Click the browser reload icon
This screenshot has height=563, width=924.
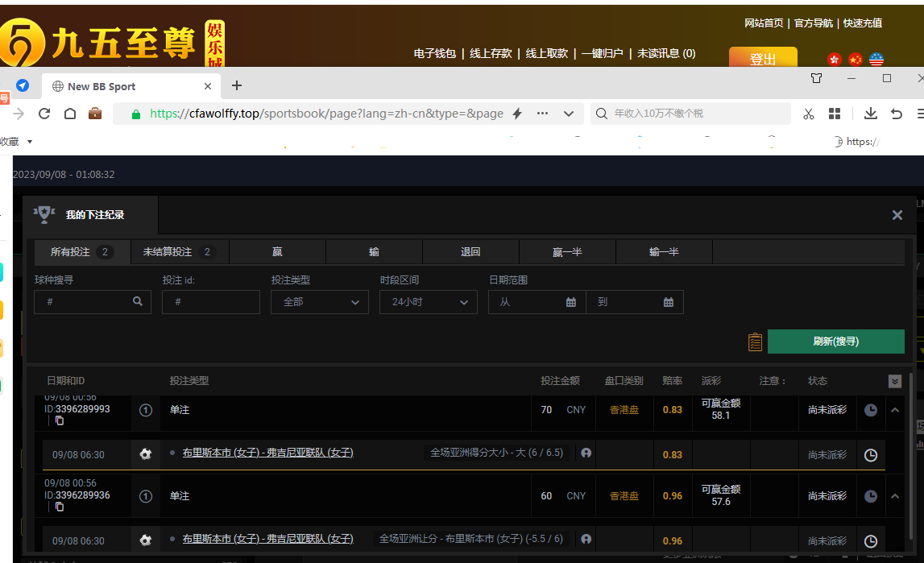[x=44, y=114]
